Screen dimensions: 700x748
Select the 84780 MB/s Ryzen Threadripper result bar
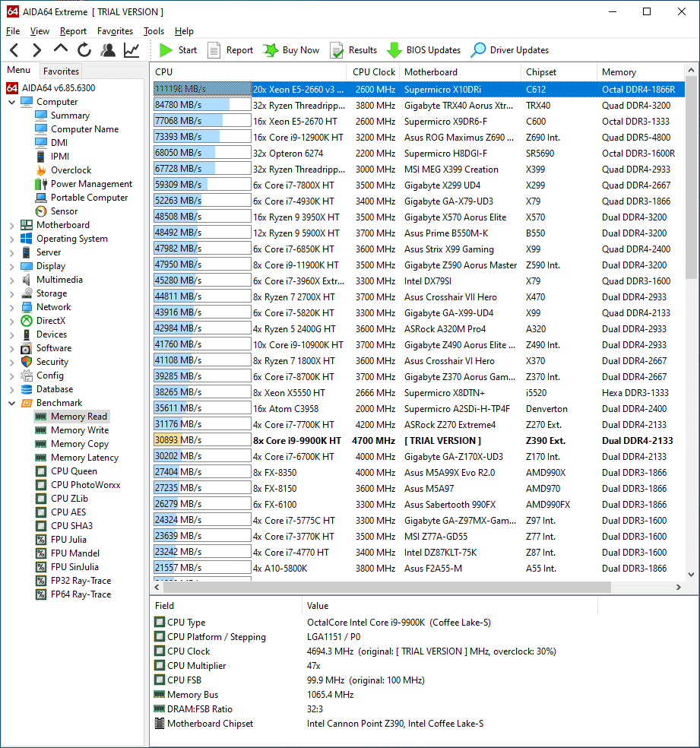(202, 105)
